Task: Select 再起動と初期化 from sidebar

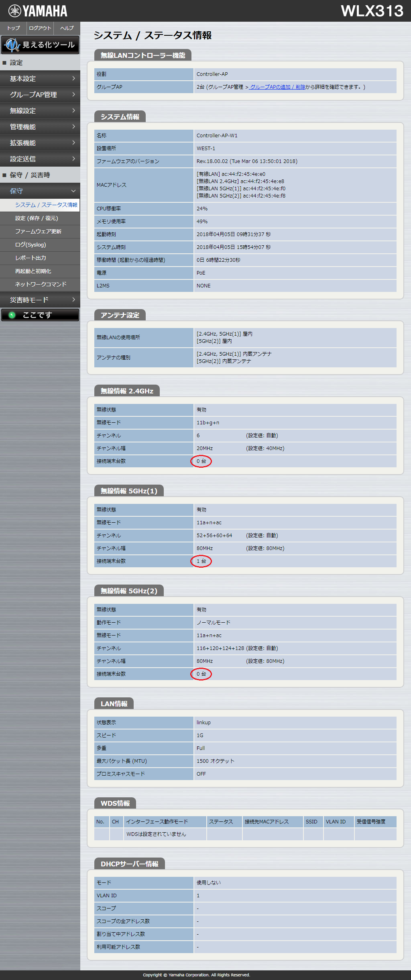Action: pos(33,271)
